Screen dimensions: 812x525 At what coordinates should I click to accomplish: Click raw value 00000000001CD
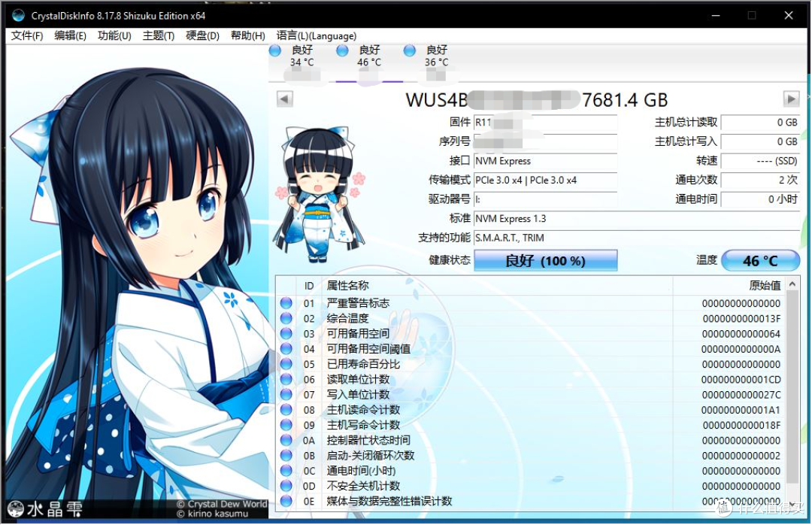tap(741, 380)
